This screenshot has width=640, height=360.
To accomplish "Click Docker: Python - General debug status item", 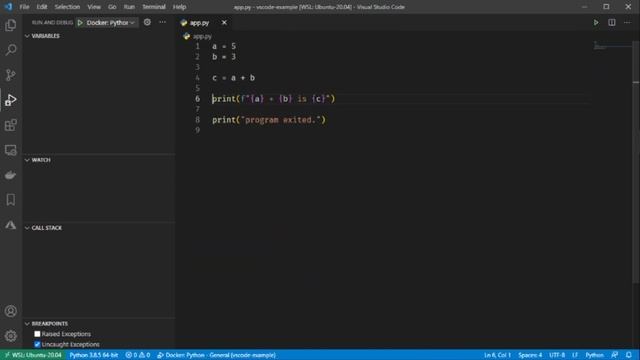I will click(216, 355).
